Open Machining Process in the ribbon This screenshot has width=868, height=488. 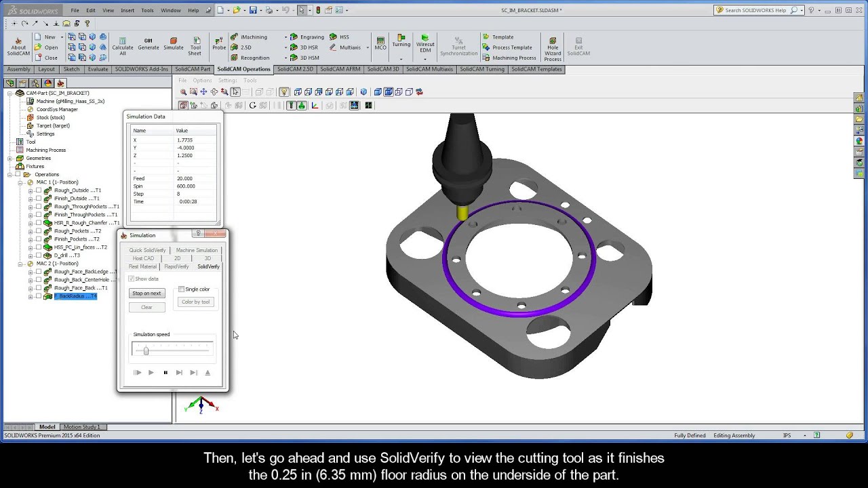[509, 58]
